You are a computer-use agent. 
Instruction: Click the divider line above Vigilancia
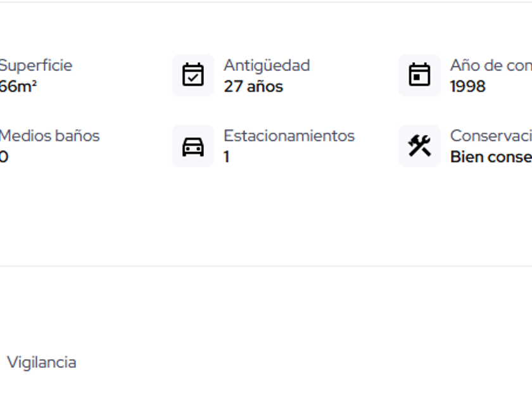click(x=266, y=266)
